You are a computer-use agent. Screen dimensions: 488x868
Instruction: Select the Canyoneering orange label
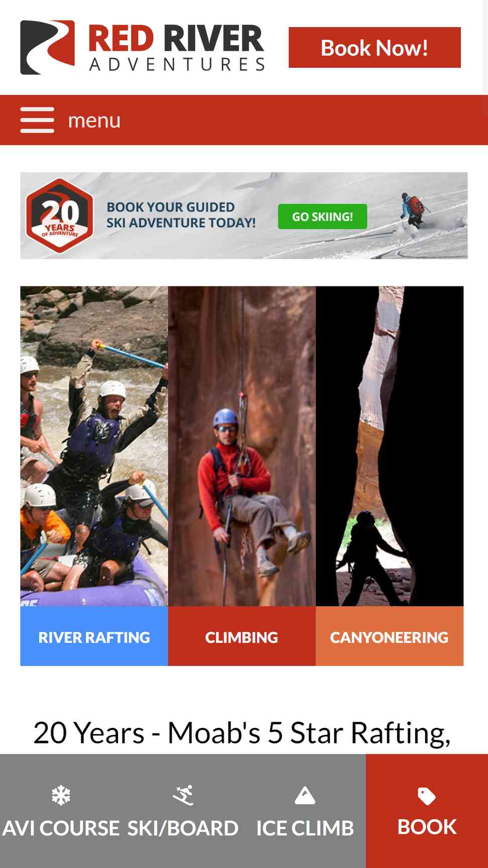click(390, 636)
